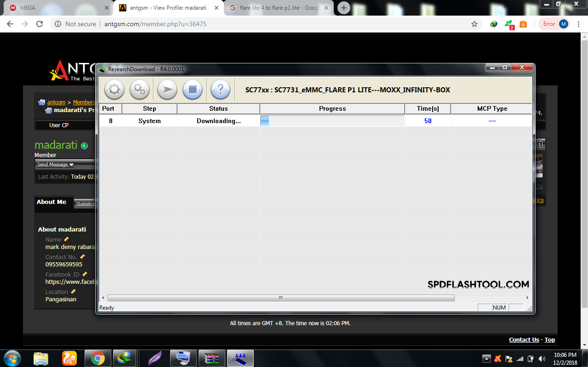The image size is (588, 367).
Task: Click Start Downloading arrow in ResearchDownload
Action: coord(167,90)
